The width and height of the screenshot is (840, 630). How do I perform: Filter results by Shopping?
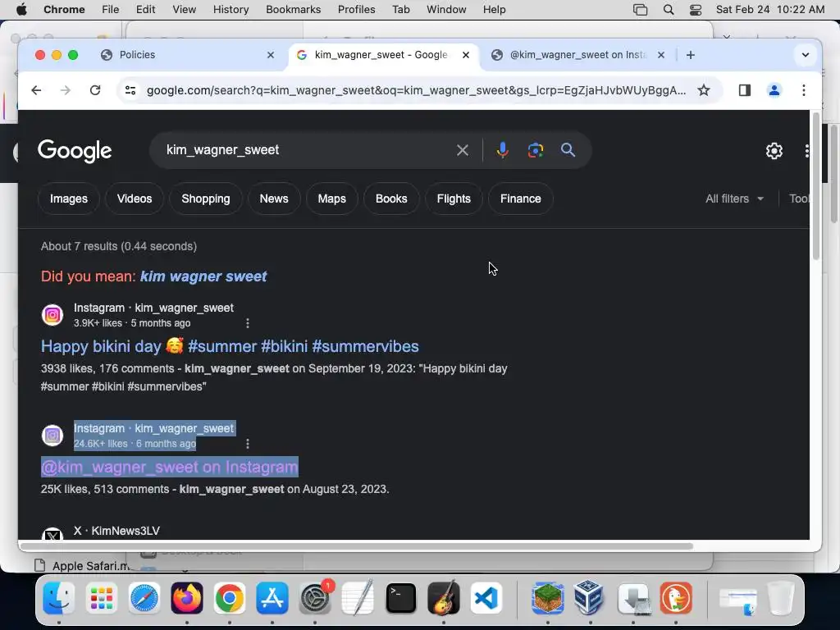click(206, 199)
